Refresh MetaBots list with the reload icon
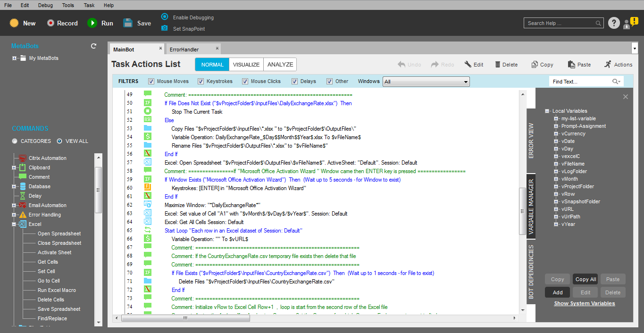The width and height of the screenshot is (644, 333). 93,46
